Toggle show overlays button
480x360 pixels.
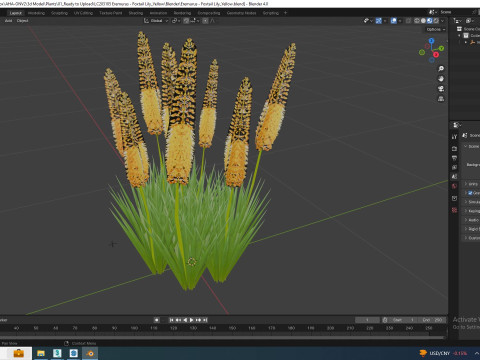(x=394, y=21)
